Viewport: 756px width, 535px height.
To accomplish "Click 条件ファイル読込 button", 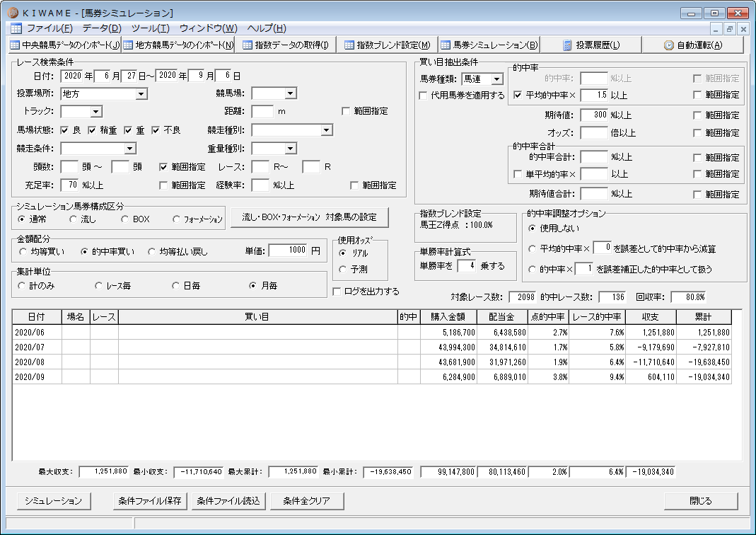I will click(x=228, y=501).
